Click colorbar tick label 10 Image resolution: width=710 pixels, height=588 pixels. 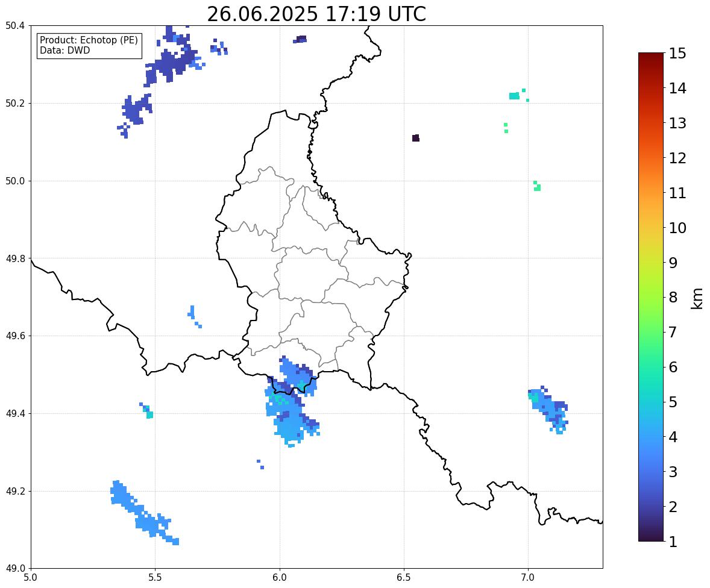click(677, 228)
